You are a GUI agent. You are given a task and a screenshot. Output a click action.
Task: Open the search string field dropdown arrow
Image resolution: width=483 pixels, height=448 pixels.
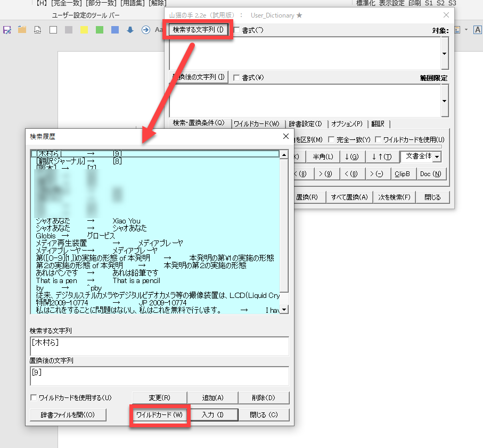click(x=444, y=54)
